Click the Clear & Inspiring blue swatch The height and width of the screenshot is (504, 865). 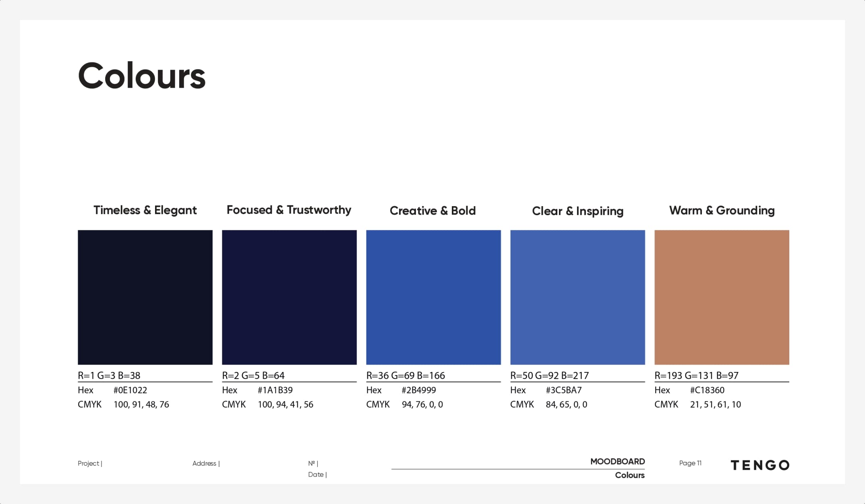click(577, 297)
